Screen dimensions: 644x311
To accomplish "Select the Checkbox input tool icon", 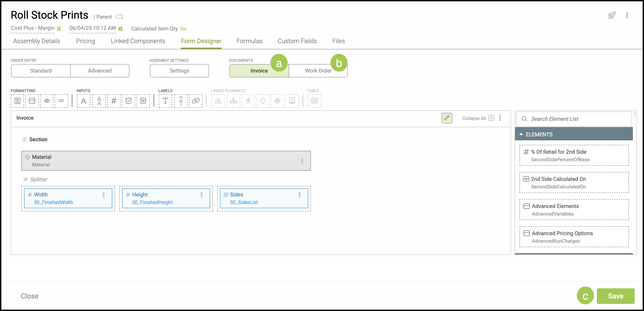I will coord(129,101).
